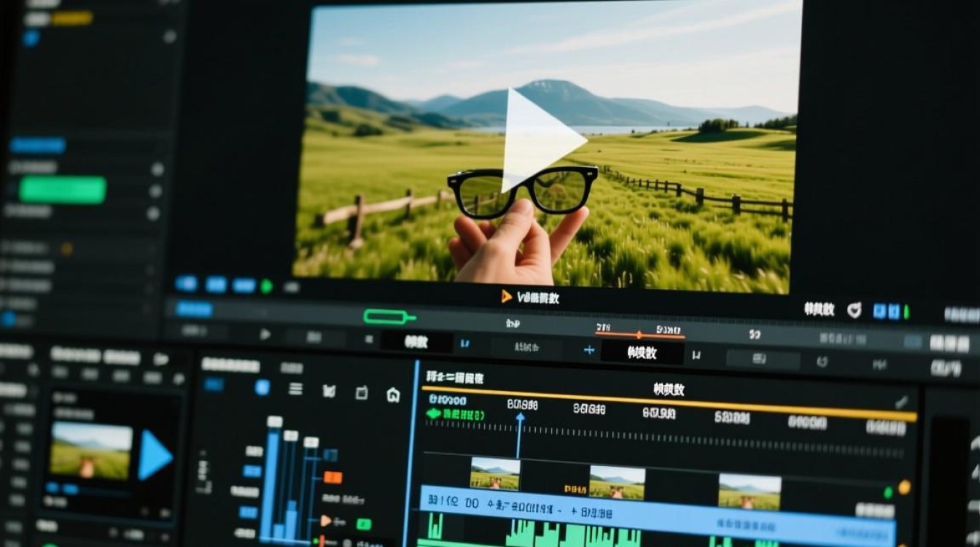Click the blue circular icon under the yellow label

[x=30, y=38]
